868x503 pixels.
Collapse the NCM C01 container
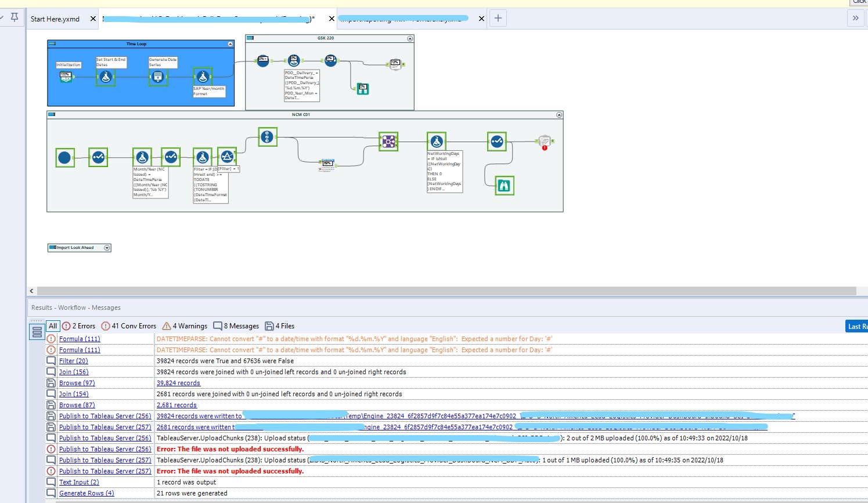[559, 115]
